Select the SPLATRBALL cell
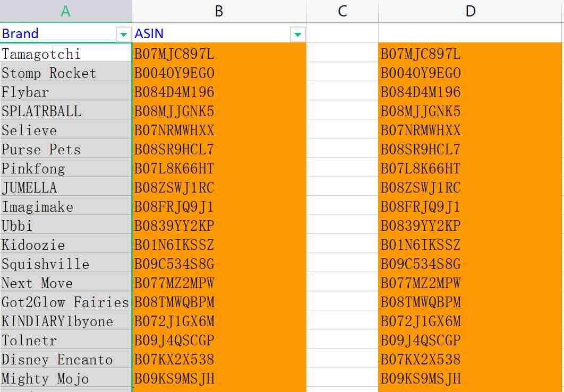The image size is (564, 392). coord(66,111)
